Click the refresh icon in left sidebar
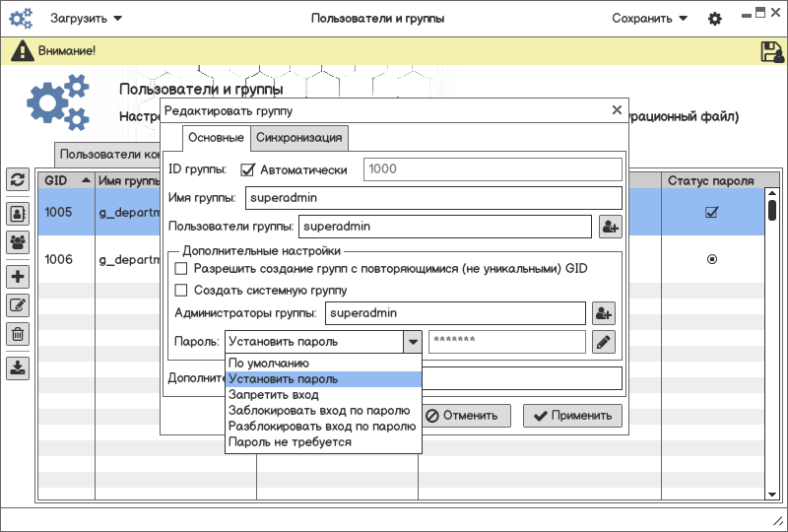This screenshot has height=532, width=788. click(17, 179)
